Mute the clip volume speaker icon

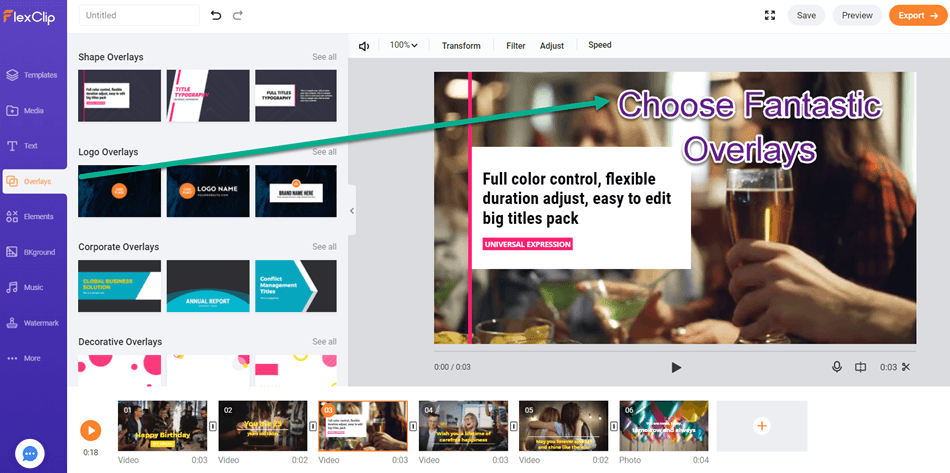coord(364,46)
